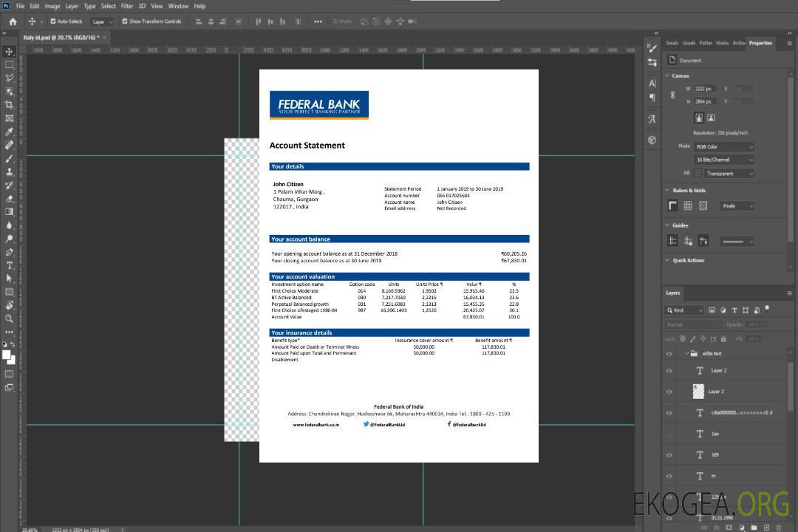
Task: Click the canvas width input field
Action: click(704, 89)
